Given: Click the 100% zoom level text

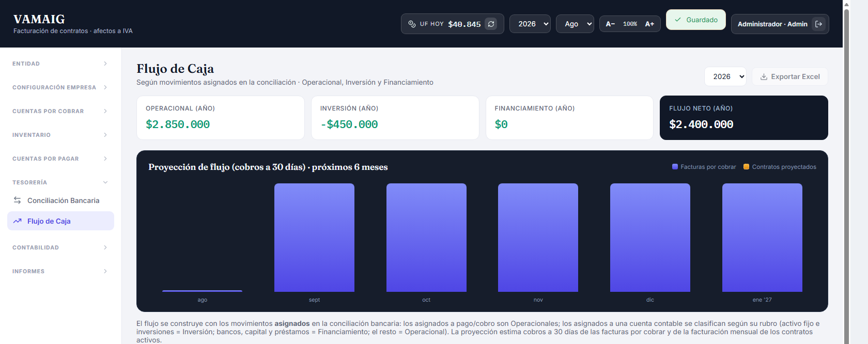Looking at the screenshot, I should coord(630,24).
